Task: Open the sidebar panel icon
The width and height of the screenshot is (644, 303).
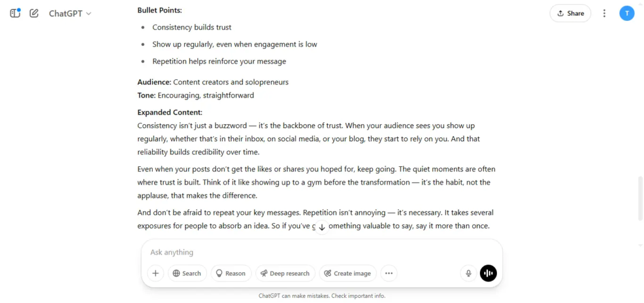Action: pos(15,13)
